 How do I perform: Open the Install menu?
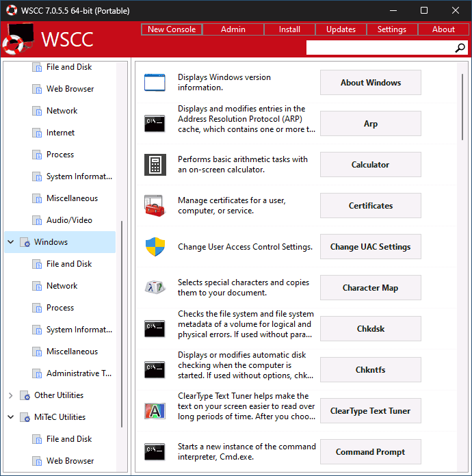(x=289, y=29)
